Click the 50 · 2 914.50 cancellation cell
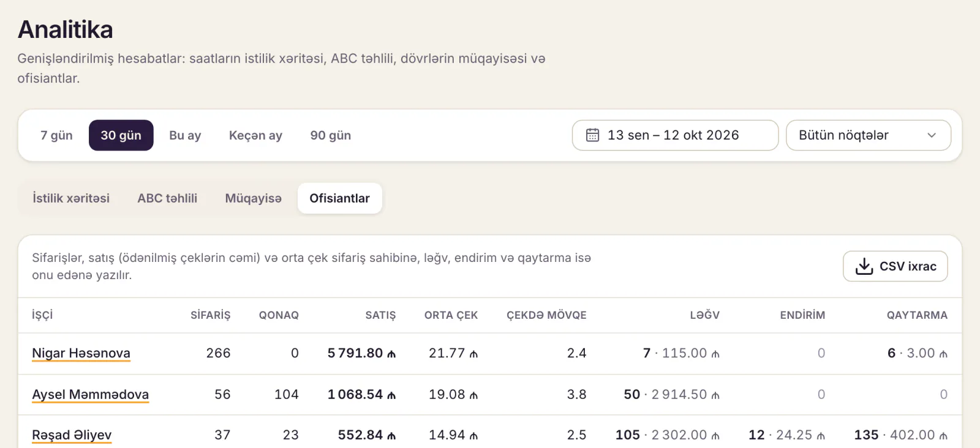The image size is (980, 448). (x=671, y=395)
